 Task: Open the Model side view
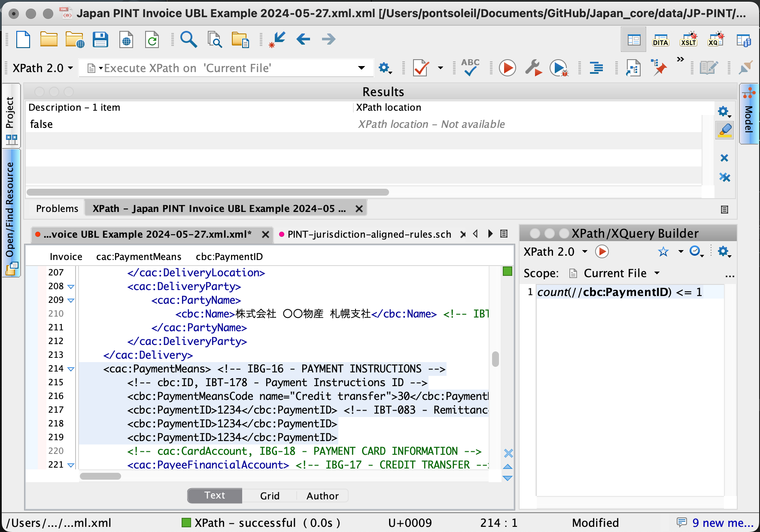pos(749,114)
